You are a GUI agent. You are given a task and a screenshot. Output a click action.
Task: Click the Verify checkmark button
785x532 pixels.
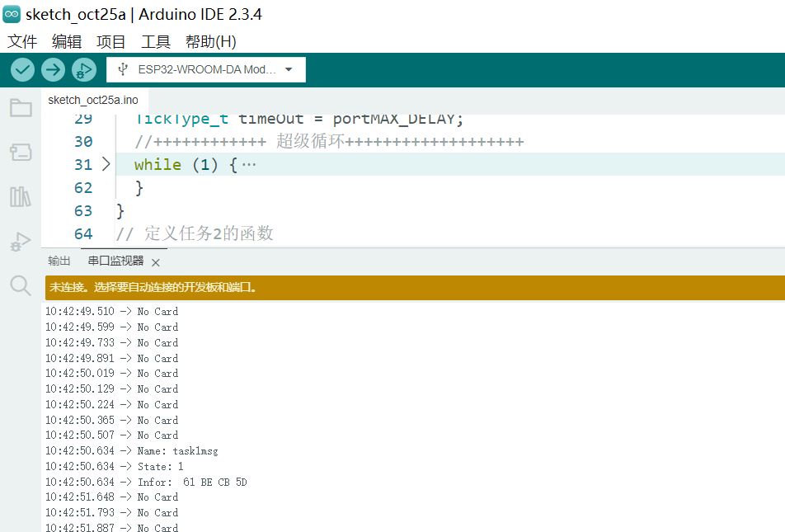[x=22, y=69]
